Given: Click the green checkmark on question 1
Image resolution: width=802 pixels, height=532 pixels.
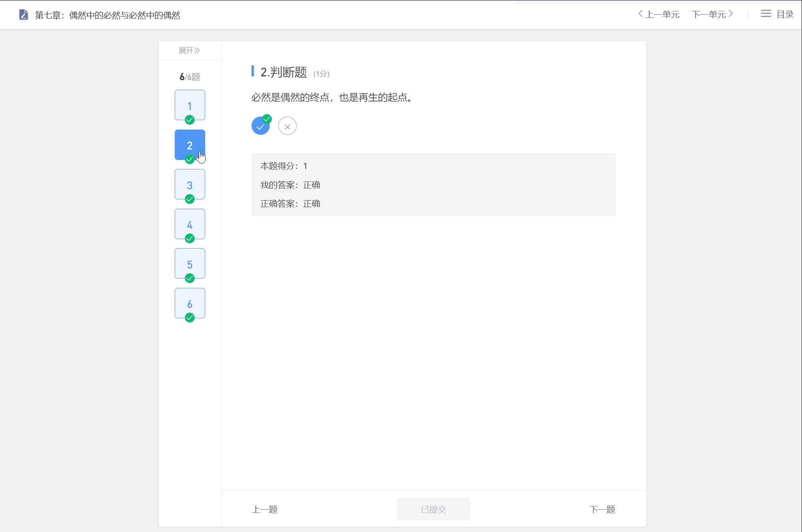Looking at the screenshot, I should (189, 119).
